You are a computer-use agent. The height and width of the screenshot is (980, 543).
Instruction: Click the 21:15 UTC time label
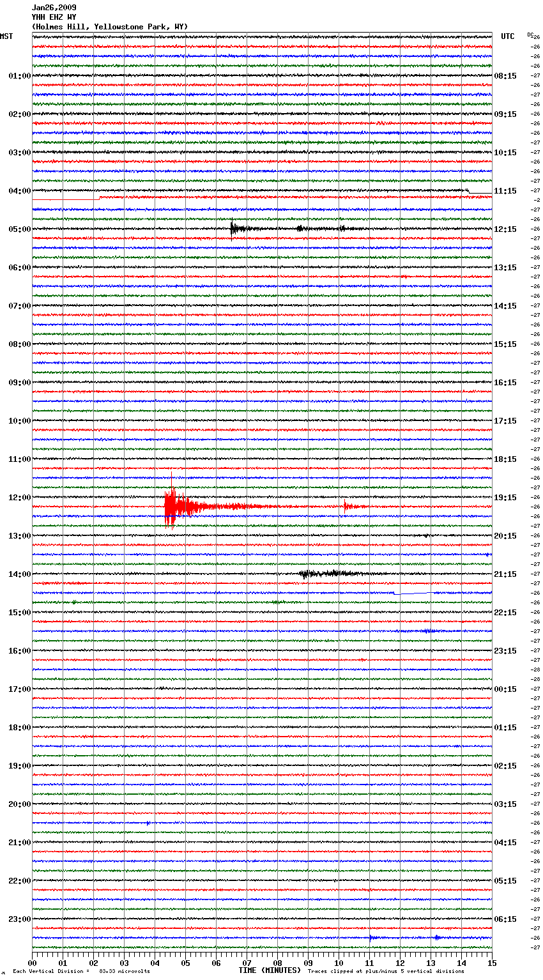[505, 574]
